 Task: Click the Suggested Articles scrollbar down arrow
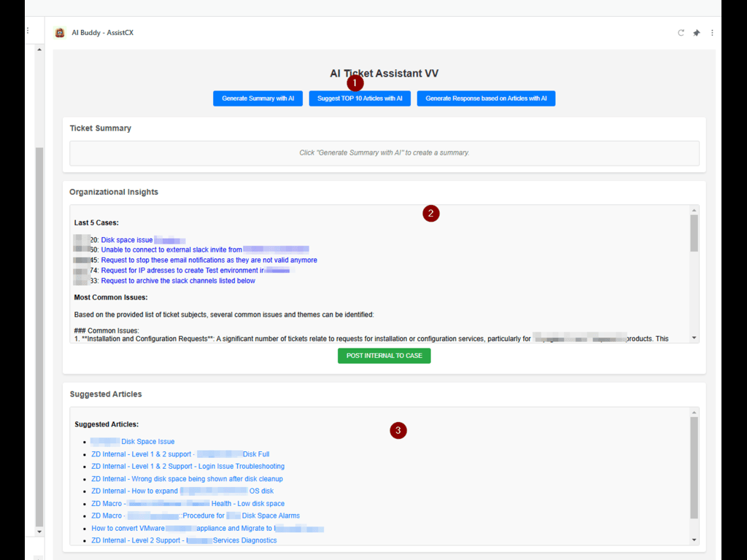694,540
